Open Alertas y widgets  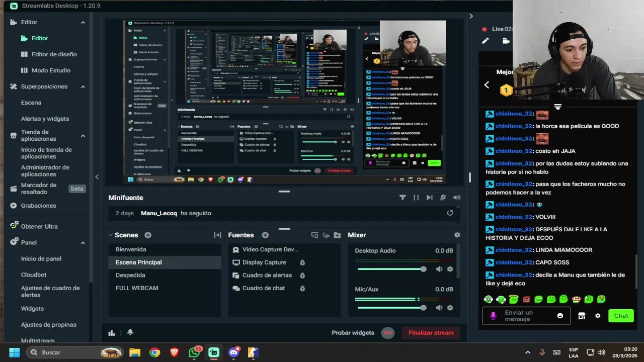45,119
